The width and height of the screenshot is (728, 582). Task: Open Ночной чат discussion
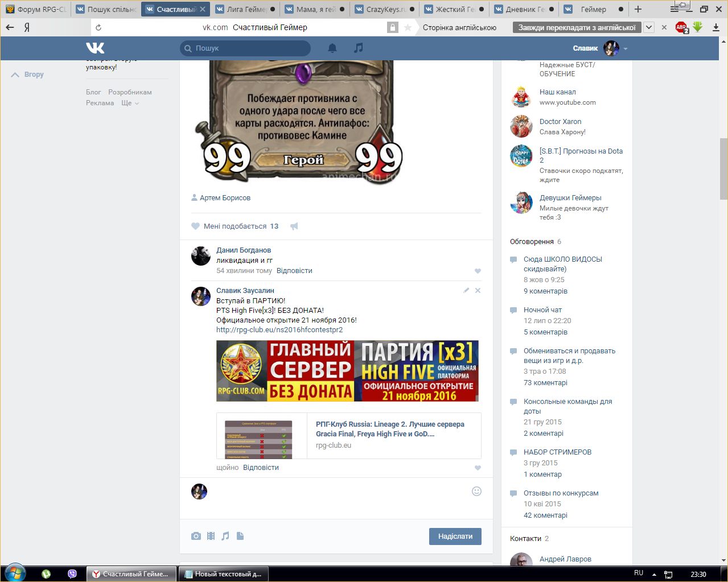tap(542, 310)
